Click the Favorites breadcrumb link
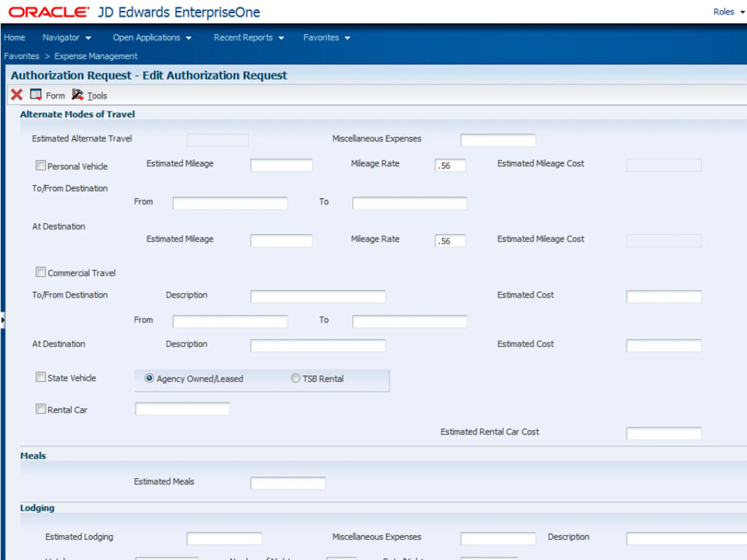This screenshot has height=560, width=747. [x=22, y=56]
